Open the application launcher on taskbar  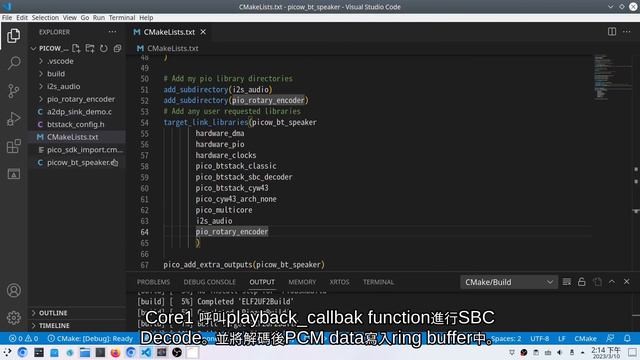pos(7,352)
